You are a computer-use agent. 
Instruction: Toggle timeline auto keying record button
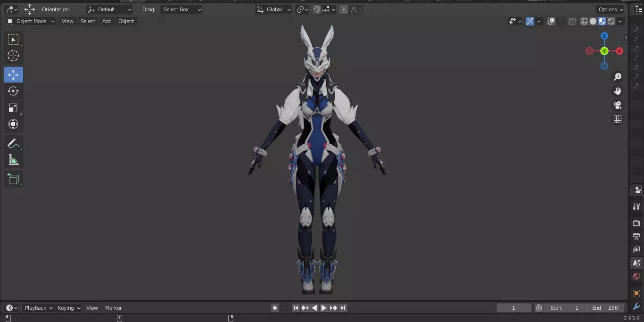(275, 308)
